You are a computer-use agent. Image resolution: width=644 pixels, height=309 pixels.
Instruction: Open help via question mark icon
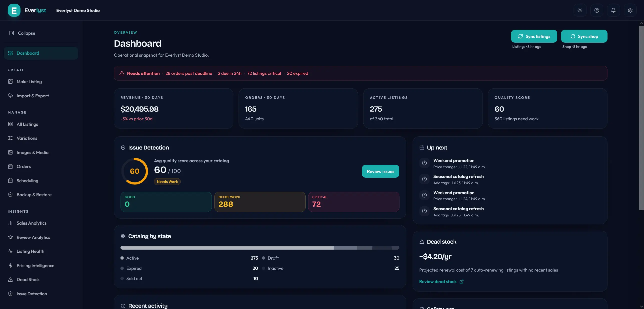(597, 10)
